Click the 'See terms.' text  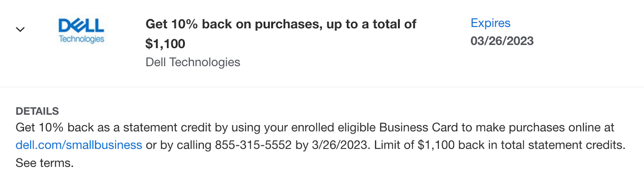coord(45,163)
